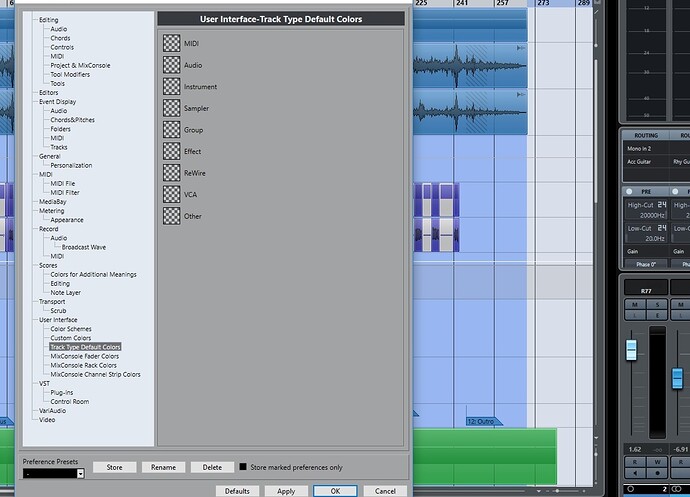690x497 pixels.
Task: Pick the Effect track color swatch
Action: (x=172, y=151)
